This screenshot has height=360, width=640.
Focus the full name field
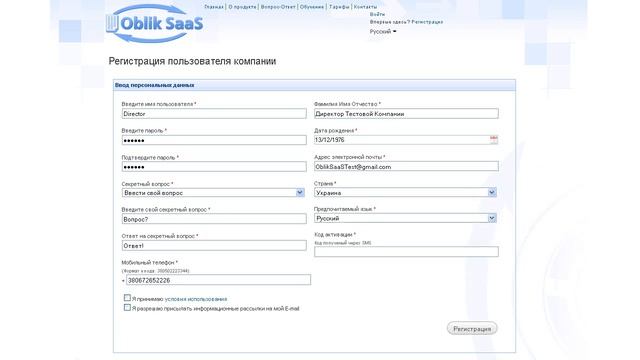coord(406,114)
